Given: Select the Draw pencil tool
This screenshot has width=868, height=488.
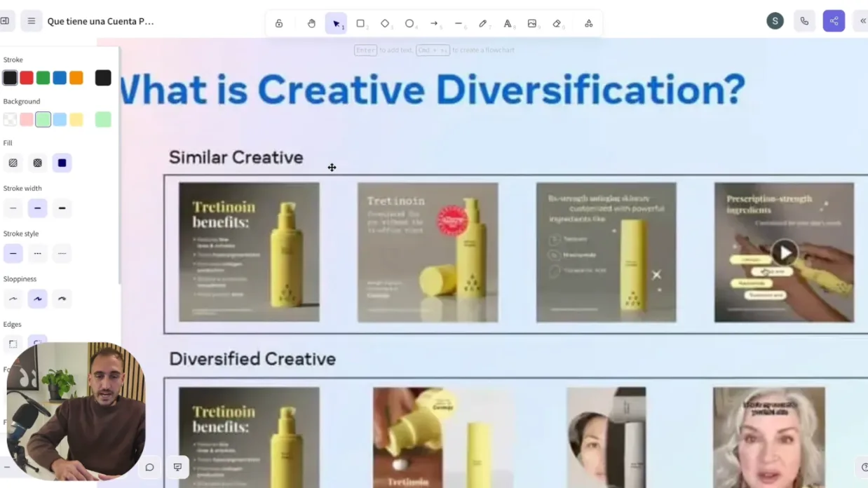Looking at the screenshot, I should (483, 23).
